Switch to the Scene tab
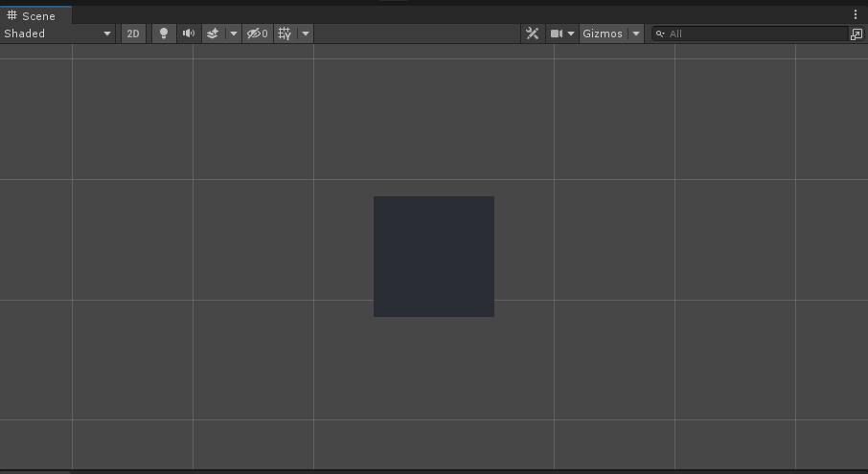Viewport: 868px width, 474px height. click(36, 15)
